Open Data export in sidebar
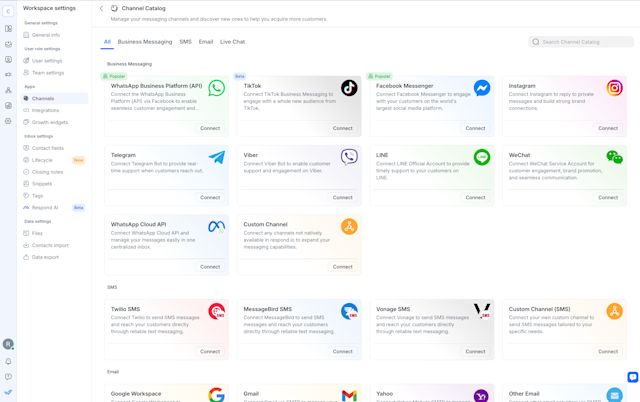The image size is (640, 402). pos(54,257)
